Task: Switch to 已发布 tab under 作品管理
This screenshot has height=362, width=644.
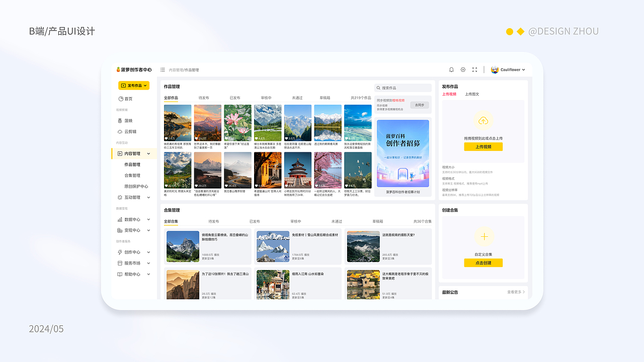Action: tap(235, 98)
